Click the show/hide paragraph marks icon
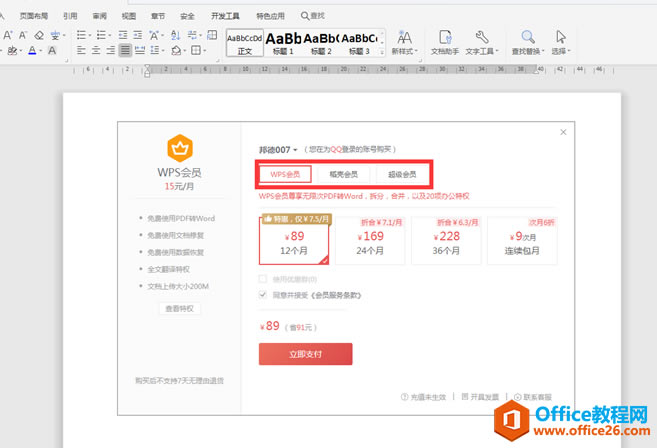 click(192, 35)
